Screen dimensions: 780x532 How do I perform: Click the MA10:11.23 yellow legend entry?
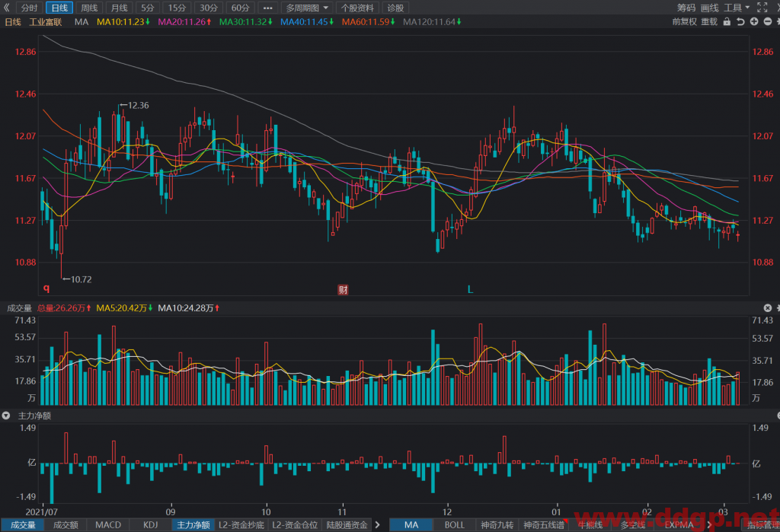click(123, 22)
